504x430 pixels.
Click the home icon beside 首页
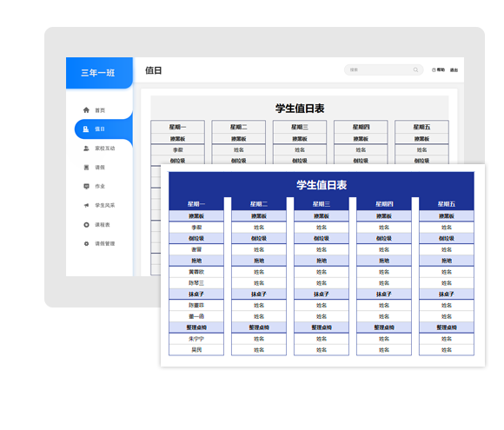click(x=86, y=110)
